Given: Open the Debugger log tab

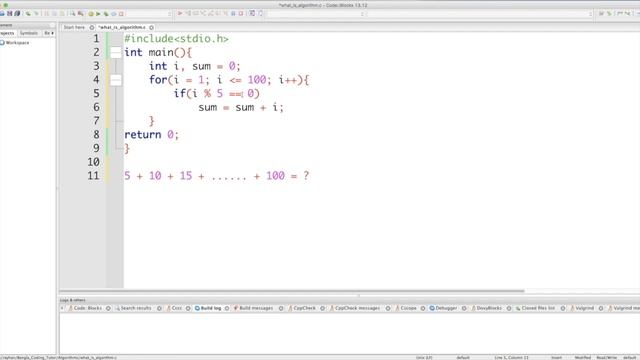Looking at the screenshot, I should point(443,308).
